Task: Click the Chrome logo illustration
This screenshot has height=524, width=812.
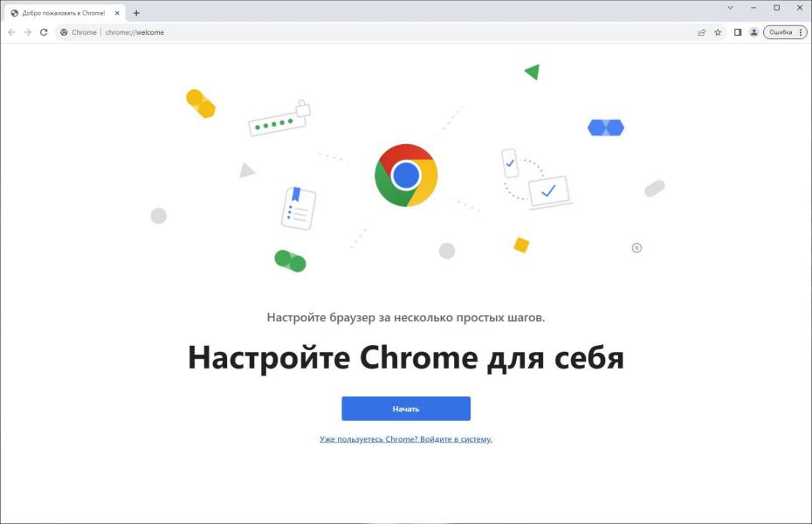Action: [406, 176]
